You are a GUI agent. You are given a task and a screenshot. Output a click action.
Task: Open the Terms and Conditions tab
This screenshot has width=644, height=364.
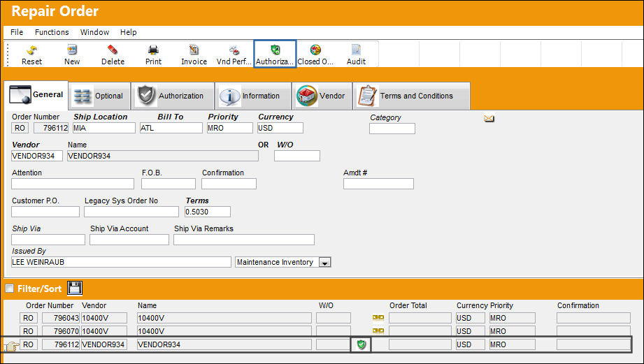pos(411,96)
